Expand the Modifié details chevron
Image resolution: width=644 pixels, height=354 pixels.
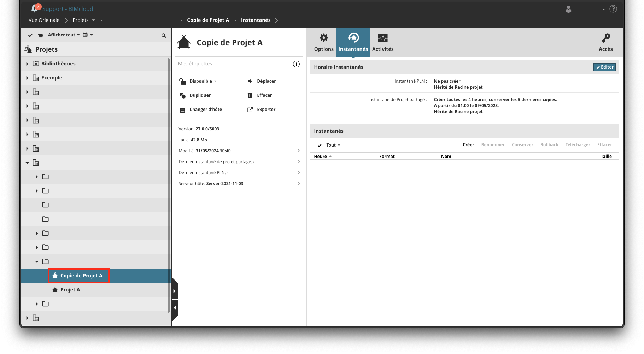[299, 151]
